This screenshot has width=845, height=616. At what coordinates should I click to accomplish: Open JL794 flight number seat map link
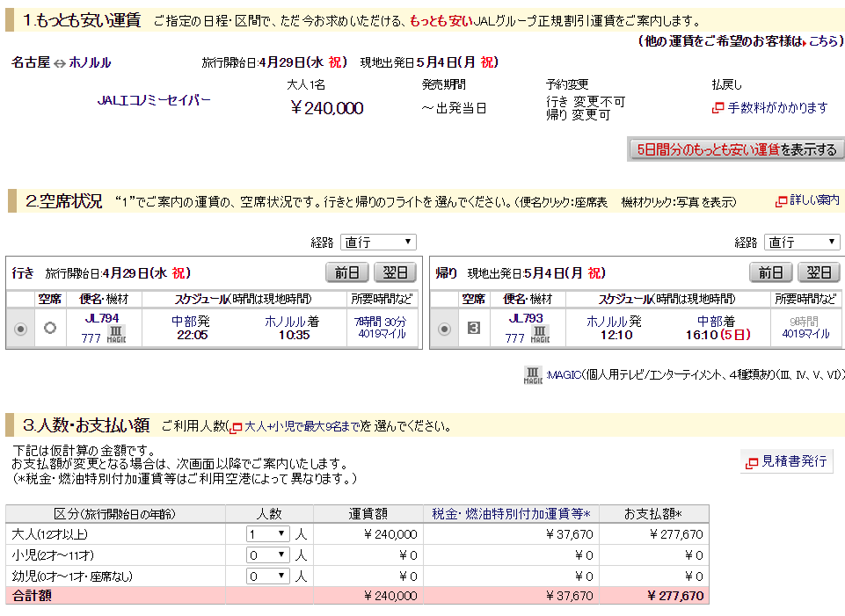click(101, 318)
